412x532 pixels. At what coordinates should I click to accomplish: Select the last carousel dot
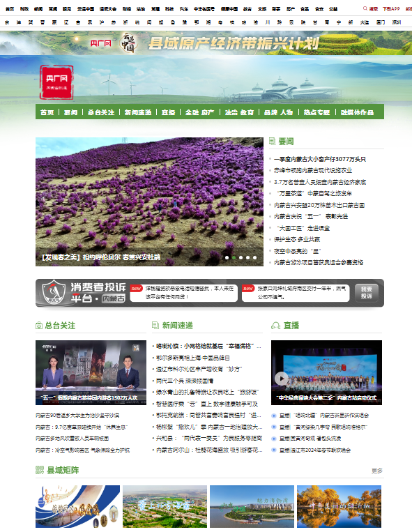pyautogui.click(x=254, y=257)
